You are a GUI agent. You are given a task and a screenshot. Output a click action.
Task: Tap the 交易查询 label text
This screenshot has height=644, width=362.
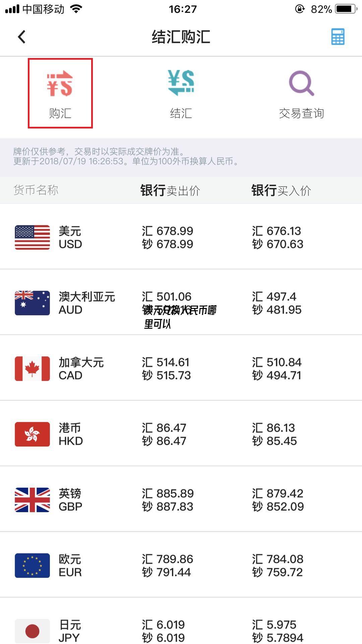[x=301, y=113]
